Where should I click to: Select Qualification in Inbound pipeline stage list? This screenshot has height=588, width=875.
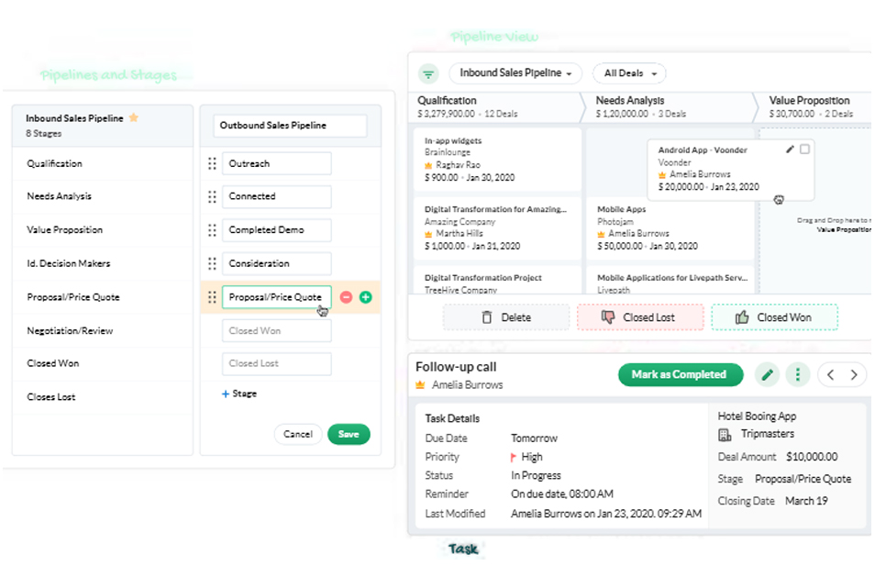pos(103,163)
